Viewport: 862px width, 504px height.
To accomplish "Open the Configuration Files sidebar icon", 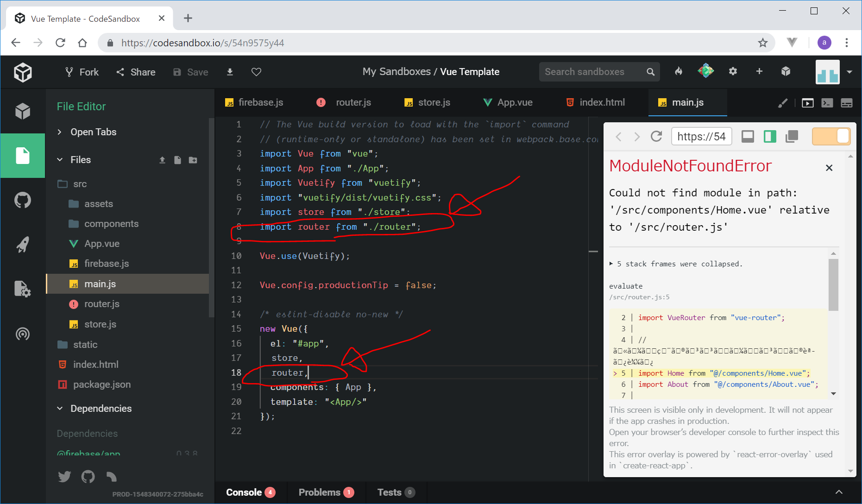I will click(x=22, y=289).
